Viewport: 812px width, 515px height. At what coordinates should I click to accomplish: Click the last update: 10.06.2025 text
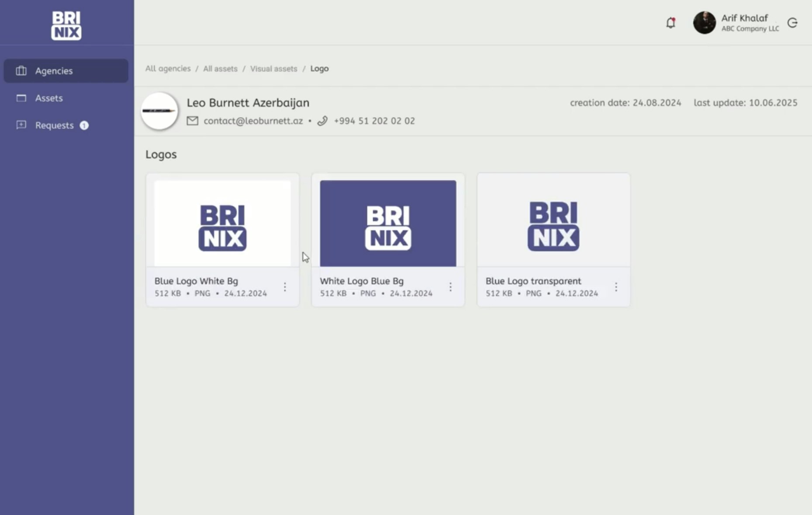[746, 103]
